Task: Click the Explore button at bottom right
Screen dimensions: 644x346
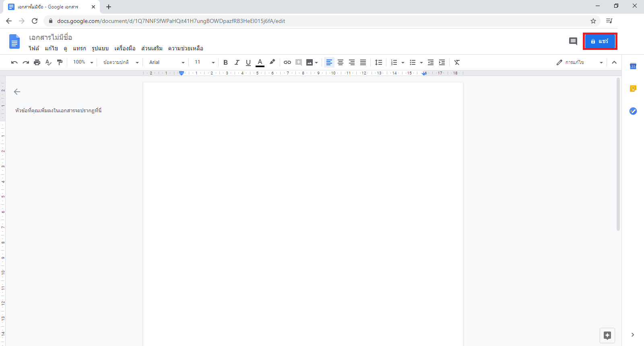Action: (x=607, y=335)
